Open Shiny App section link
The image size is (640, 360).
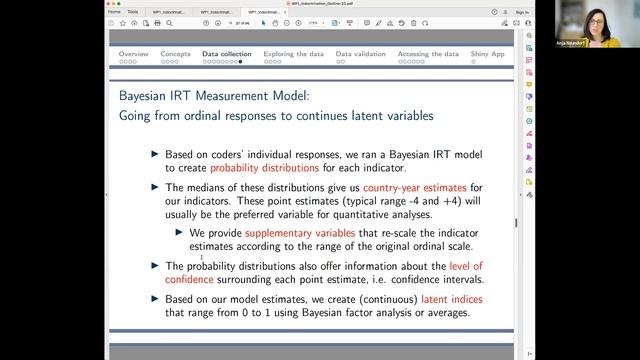click(487, 54)
